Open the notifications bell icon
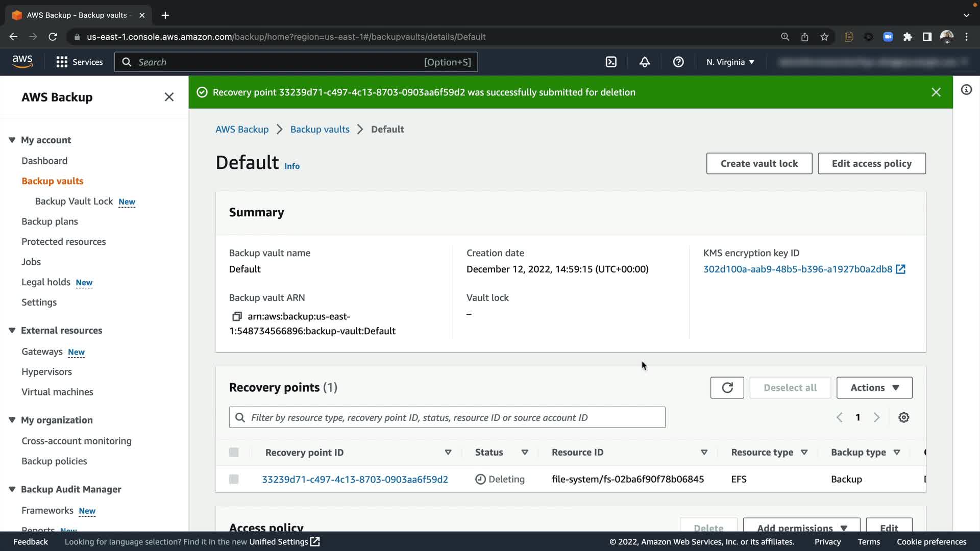Viewport: 980px width, 551px height. (x=645, y=62)
